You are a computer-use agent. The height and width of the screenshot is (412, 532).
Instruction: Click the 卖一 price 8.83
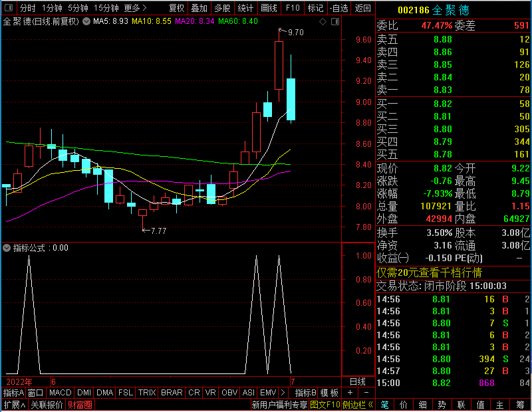click(443, 90)
